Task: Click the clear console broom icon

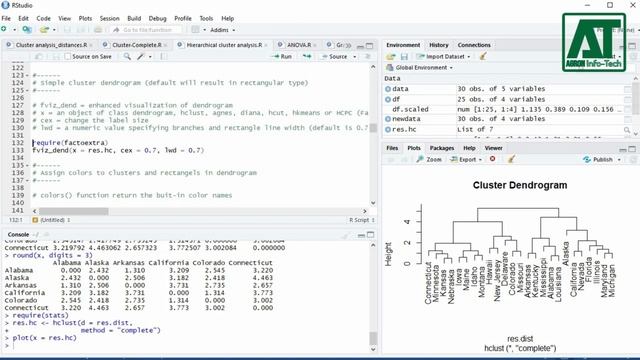Action: pos(345,235)
